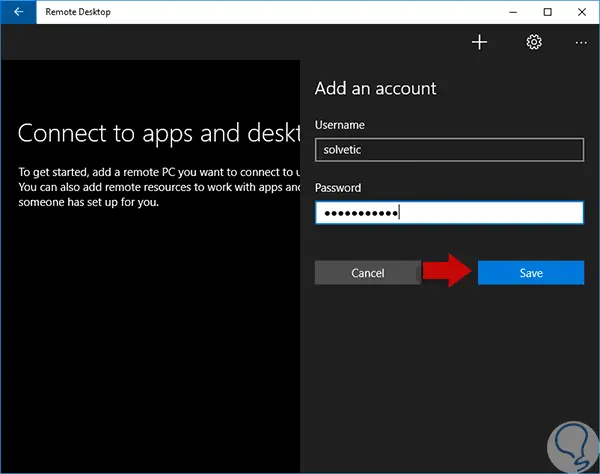Close the Remote Desktop window
The image size is (600, 474).
[582, 12]
